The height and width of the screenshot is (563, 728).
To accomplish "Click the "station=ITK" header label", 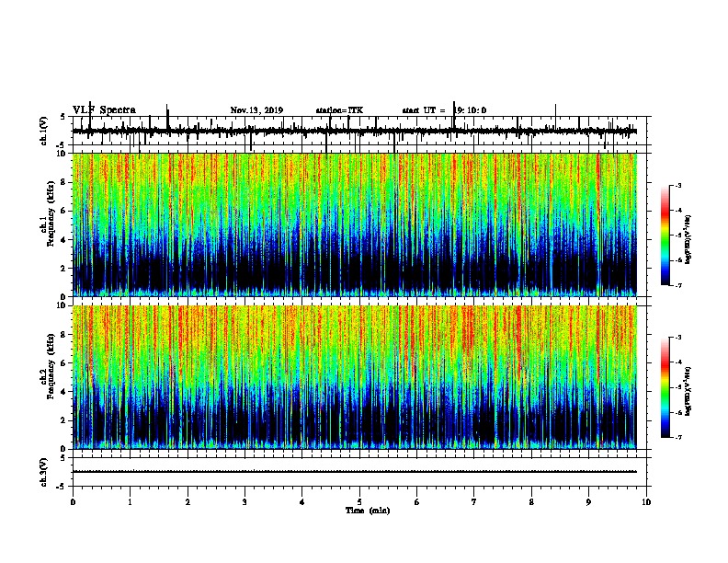I will click(x=339, y=110).
